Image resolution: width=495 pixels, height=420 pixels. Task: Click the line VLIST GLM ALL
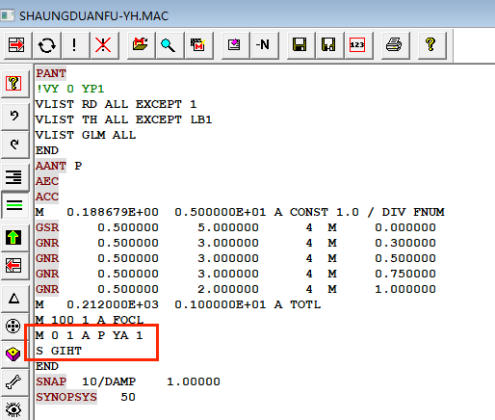86,135
